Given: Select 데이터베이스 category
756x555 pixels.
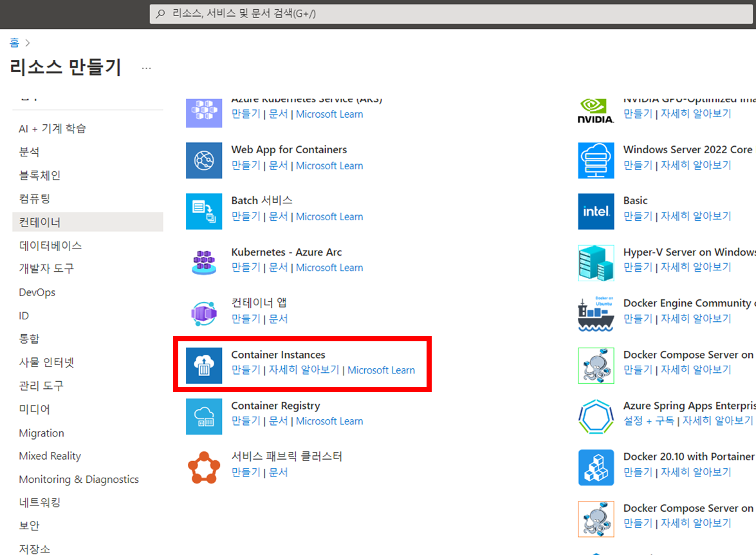Looking at the screenshot, I should [x=88, y=245].
